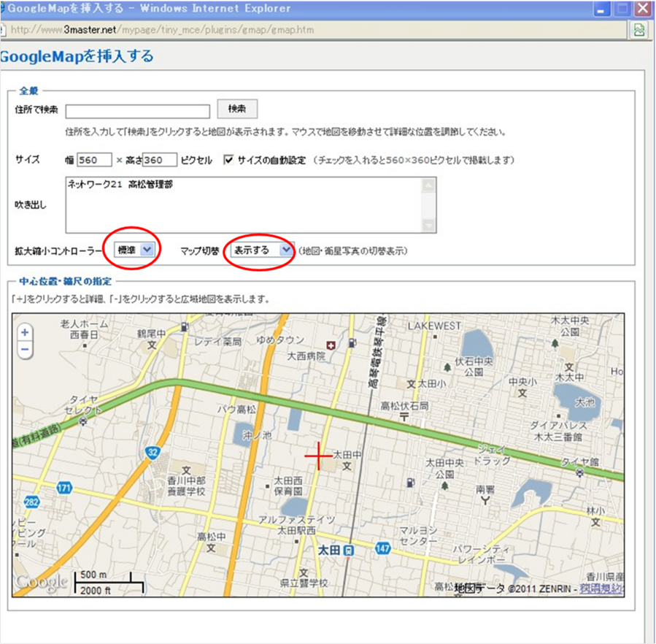The height and width of the screenshot is (644, 656).
Task: Click the map zoom in plus button
Action: (x=25, y=332)
